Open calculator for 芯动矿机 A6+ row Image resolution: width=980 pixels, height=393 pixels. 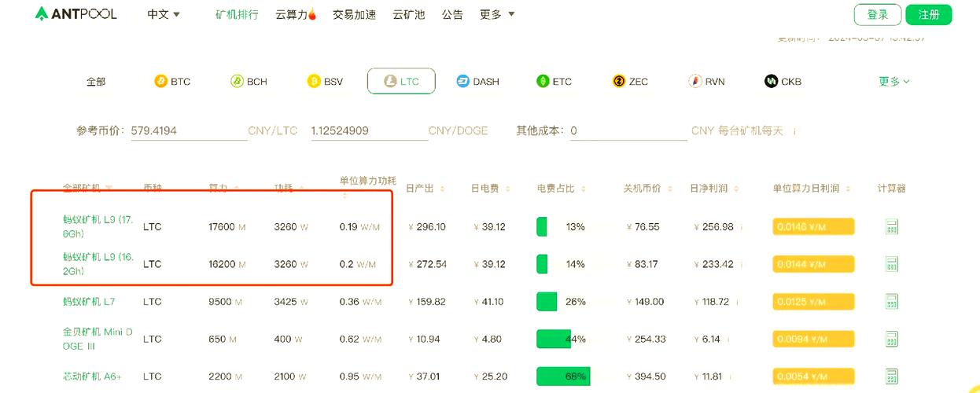(891, 376)
